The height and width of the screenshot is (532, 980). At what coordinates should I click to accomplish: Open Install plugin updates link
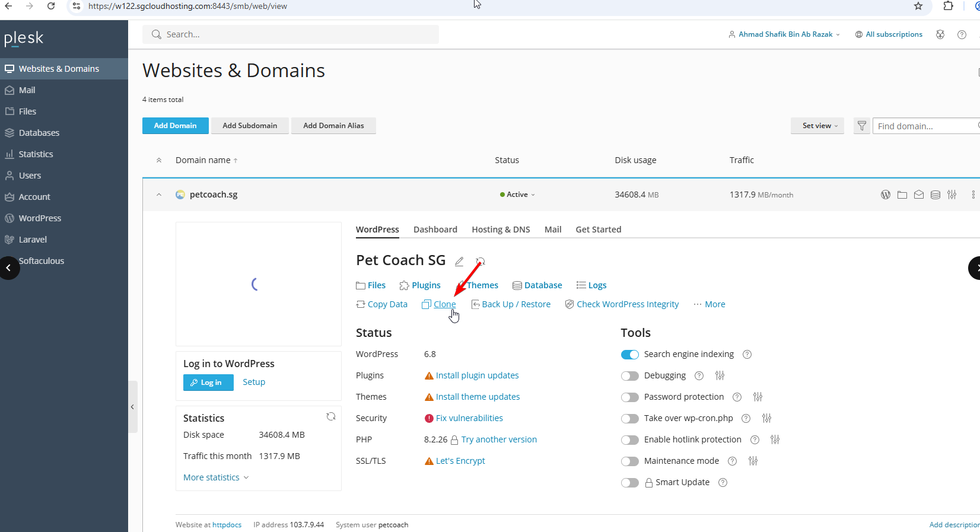477,375
